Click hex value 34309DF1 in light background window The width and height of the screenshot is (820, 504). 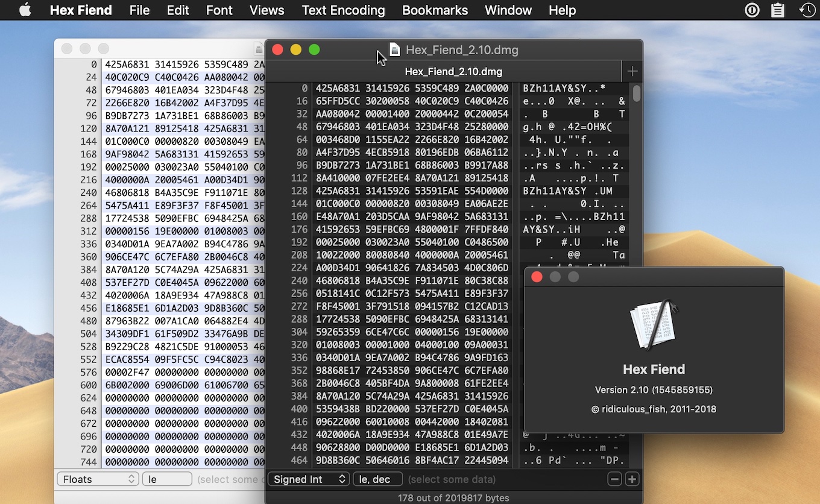pos(128,334)
